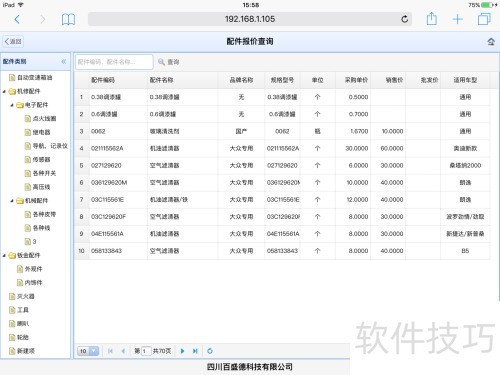Go to the first page icon

[110, 351]
